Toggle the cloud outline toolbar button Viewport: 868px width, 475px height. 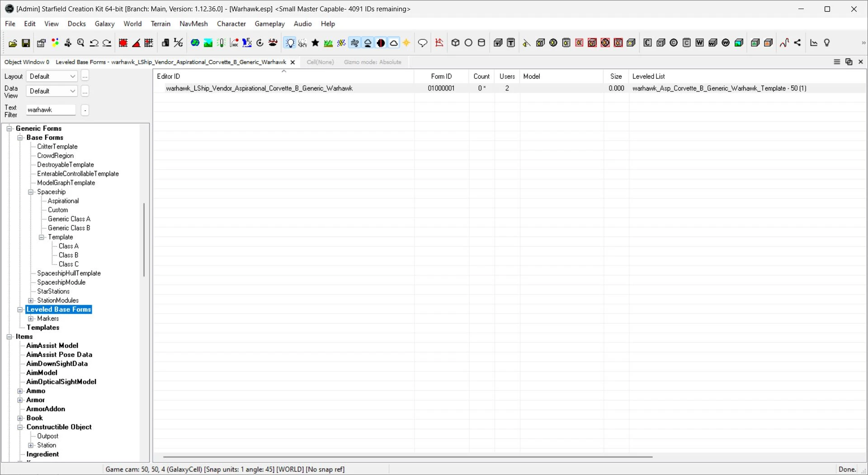(x=394, y=43)
